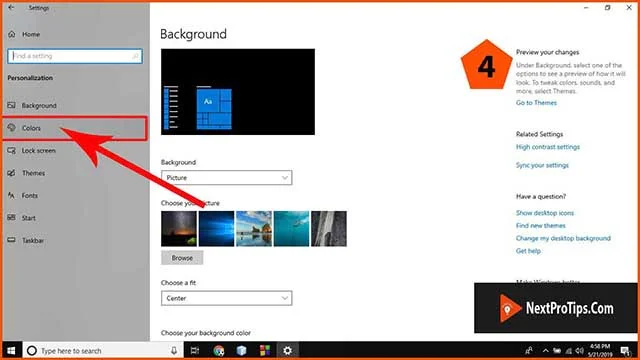Image resolution: width=640 pixels, height=360 pixels.
Task: Click the Themes brush icon
Action: point(11,173)
